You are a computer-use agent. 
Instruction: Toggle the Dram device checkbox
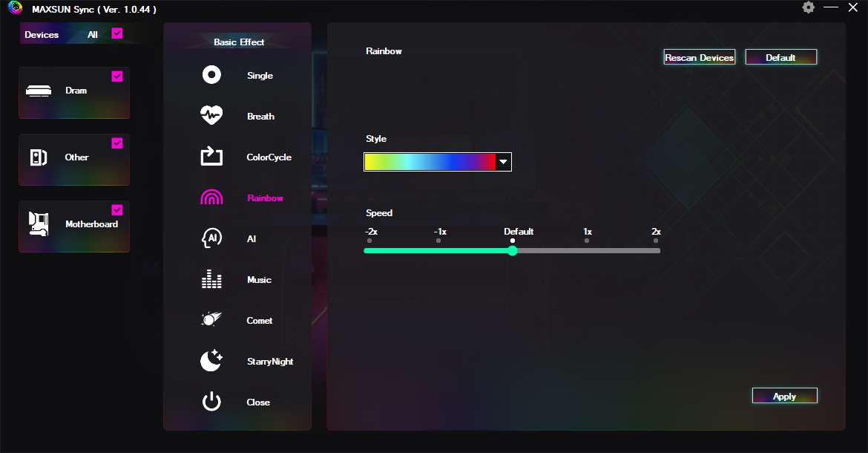click(x=116, y=76)
